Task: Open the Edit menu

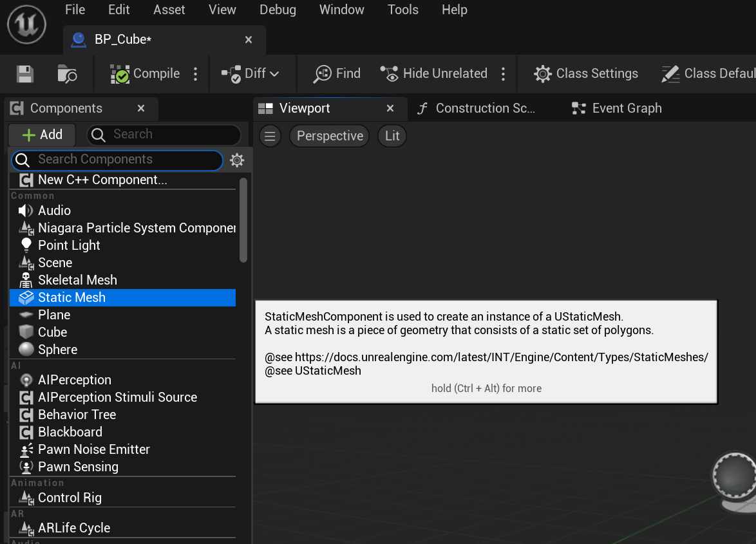Action: point(118,10)
